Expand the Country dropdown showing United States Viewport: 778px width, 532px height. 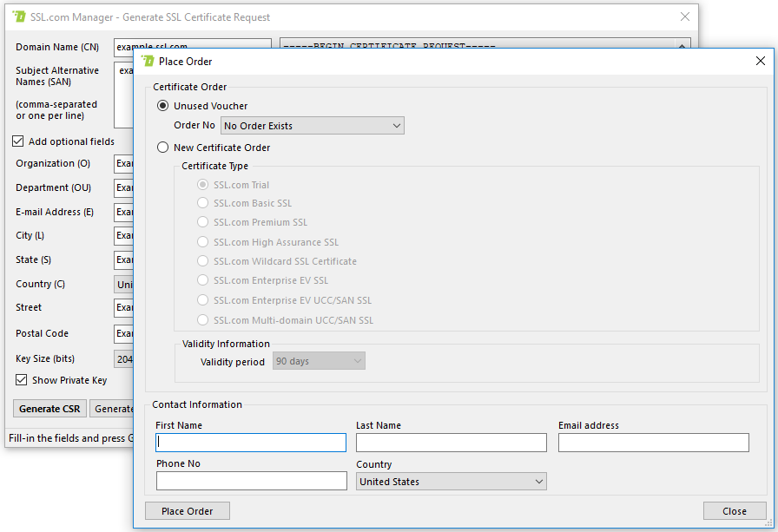451,482
